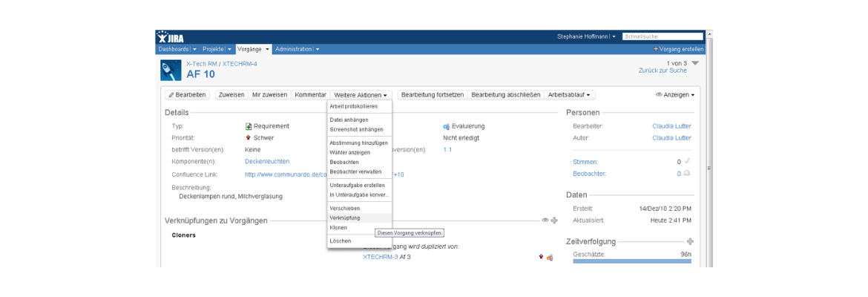
Task: Click the watcher icon beside Beobachter count
Action: (687, 174)
